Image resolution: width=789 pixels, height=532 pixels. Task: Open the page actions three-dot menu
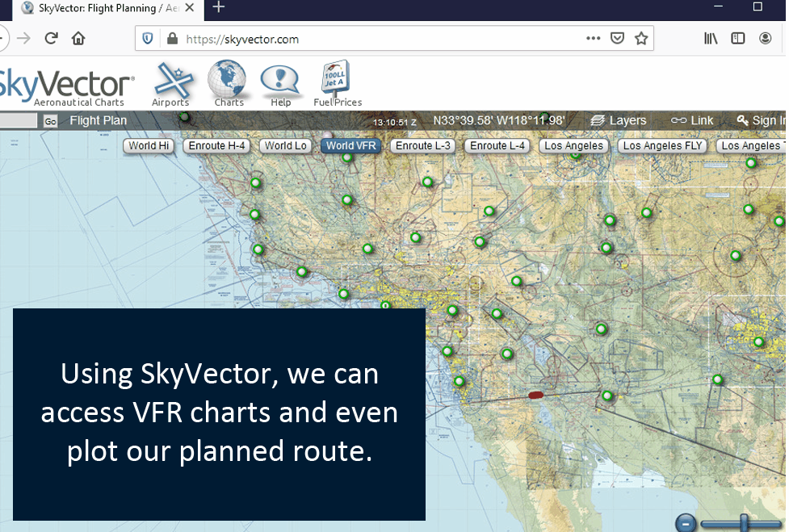tap(594, 38)
